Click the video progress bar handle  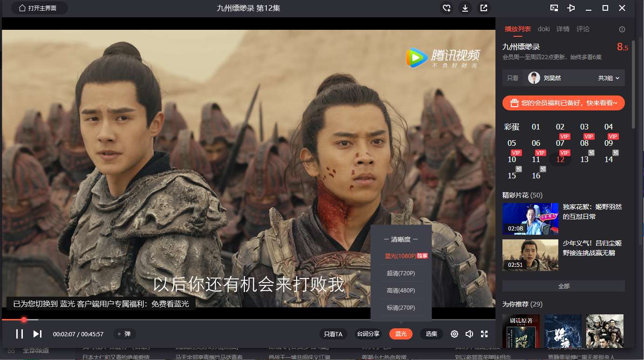pyautogui.click(x=24, y=319)
